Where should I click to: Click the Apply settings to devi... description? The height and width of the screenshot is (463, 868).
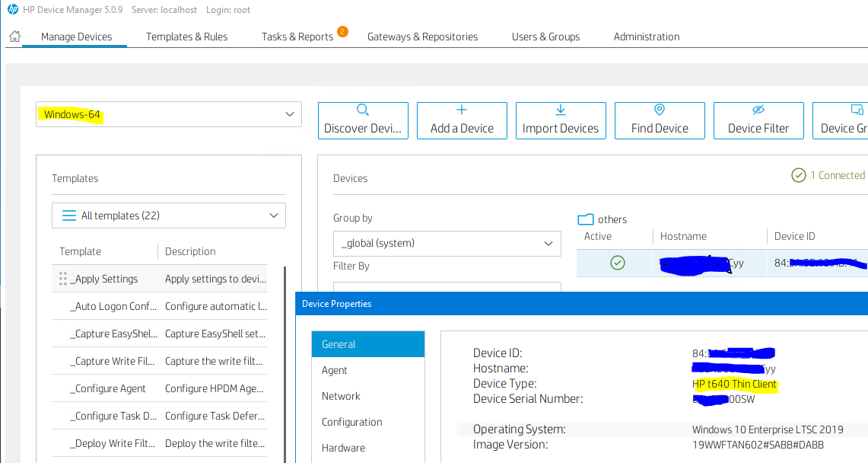point(215,279)
